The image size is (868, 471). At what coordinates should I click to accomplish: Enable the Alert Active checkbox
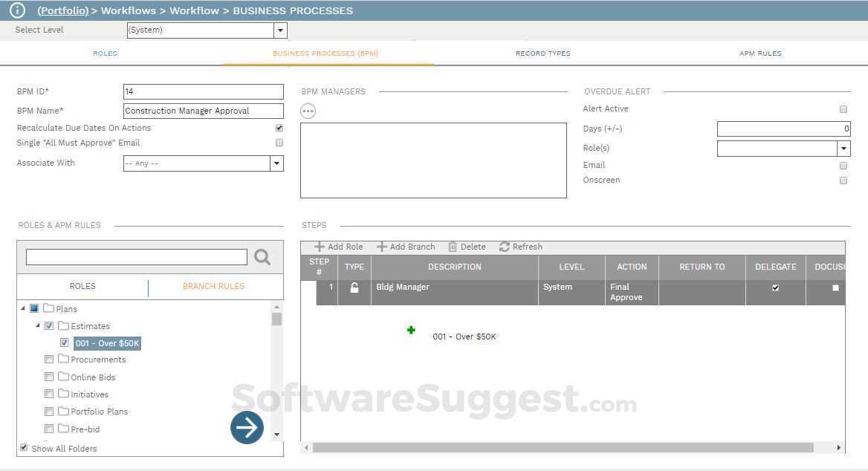click(843, 108)
